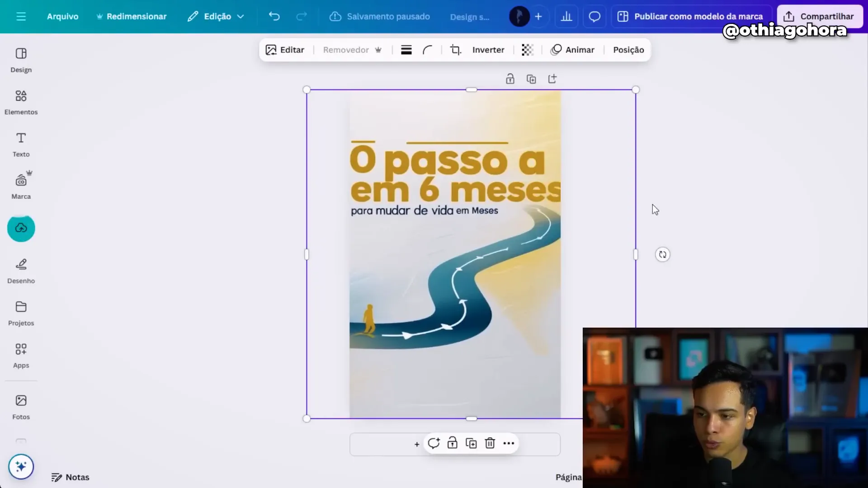The image size is (868, 488).
Task: Open the Notas notes panel
Action: coord(71,477)
